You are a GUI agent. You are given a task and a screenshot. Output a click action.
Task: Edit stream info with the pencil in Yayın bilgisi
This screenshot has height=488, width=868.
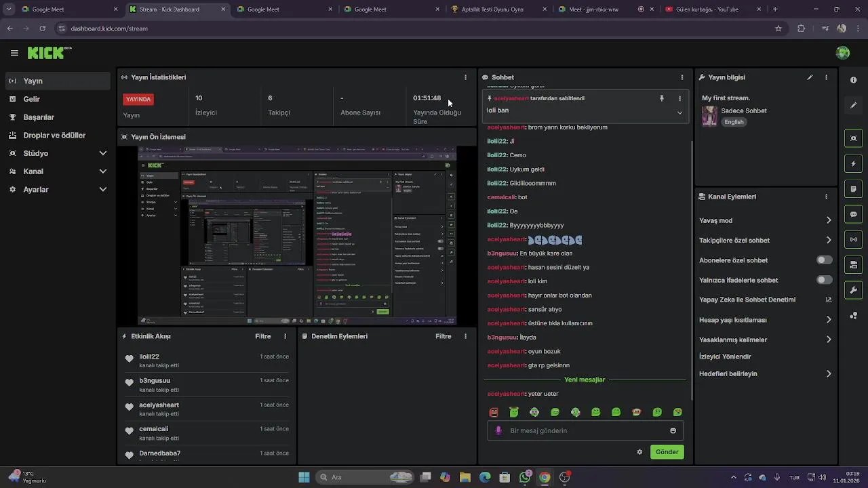810,77
